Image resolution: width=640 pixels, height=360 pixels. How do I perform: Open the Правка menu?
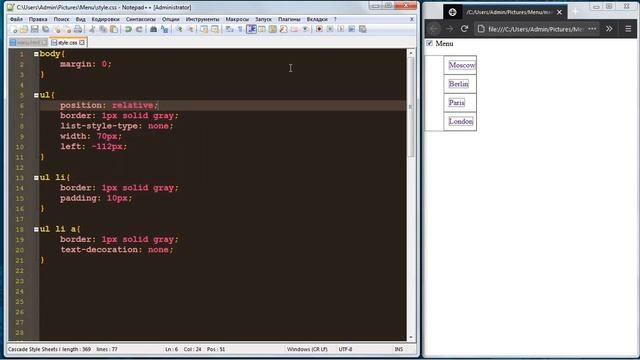click(38, 19)
